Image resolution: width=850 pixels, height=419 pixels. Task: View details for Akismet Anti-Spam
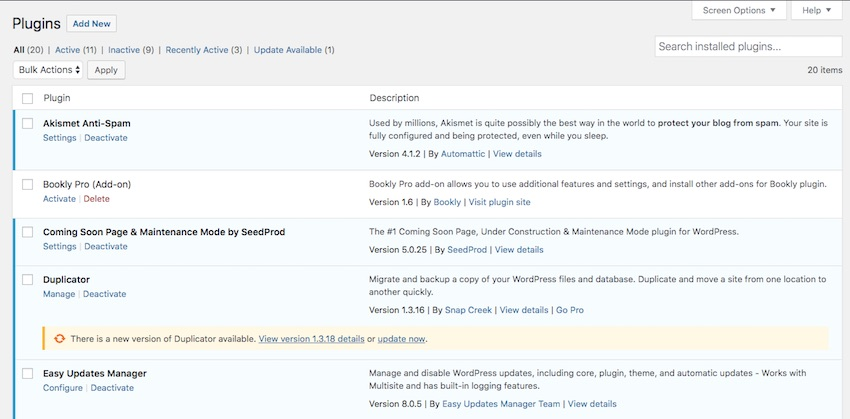(517, 154)
